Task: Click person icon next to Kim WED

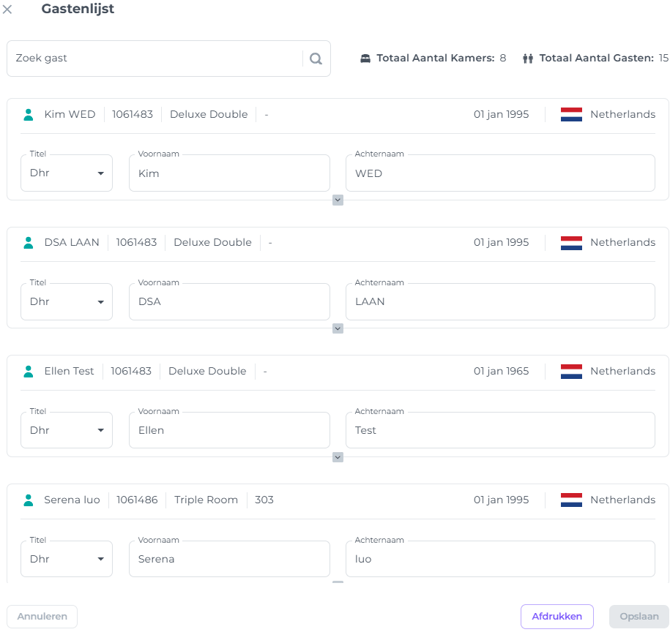Action: coord(29,115)
